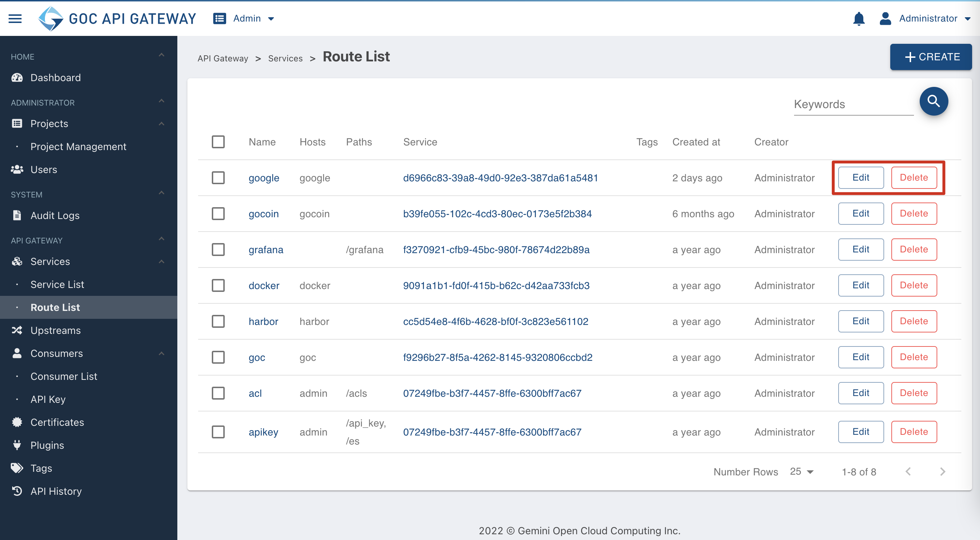This screenshot has height=540, width=980.
Task: Click the Certificates badge icon
Action: (x=17, y=422)
